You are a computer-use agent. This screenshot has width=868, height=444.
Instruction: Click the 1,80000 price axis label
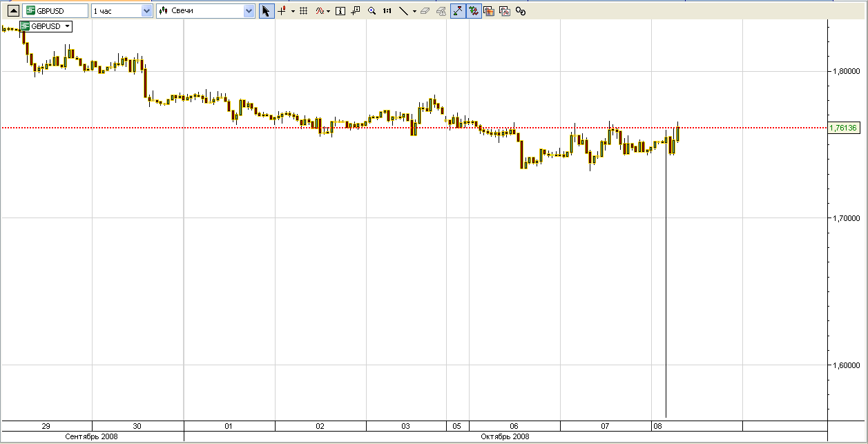847,71
